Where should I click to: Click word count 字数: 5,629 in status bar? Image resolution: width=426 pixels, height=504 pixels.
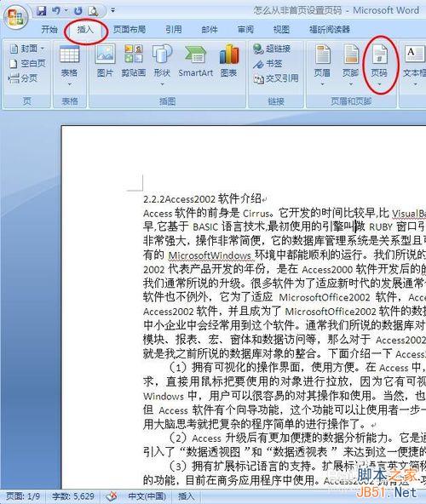[73, 496]
